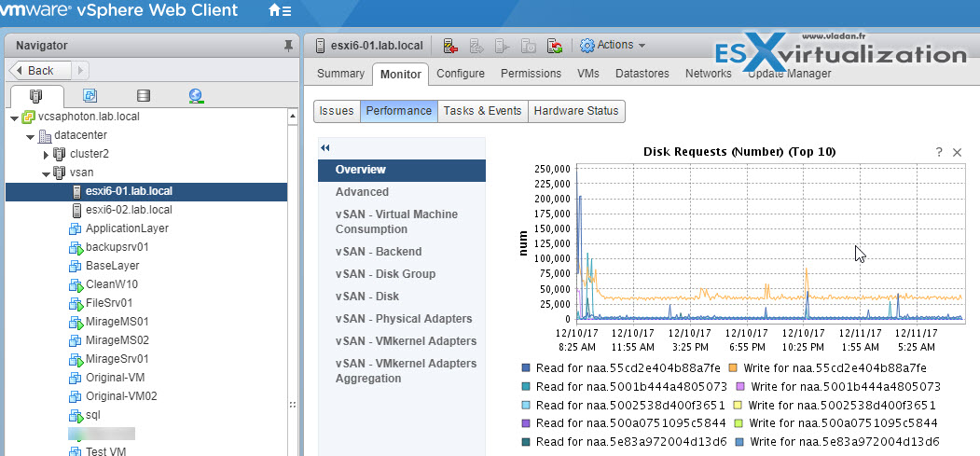Click the shut down host icon
The height and width of the screenshot is (456, 980).
529,46
